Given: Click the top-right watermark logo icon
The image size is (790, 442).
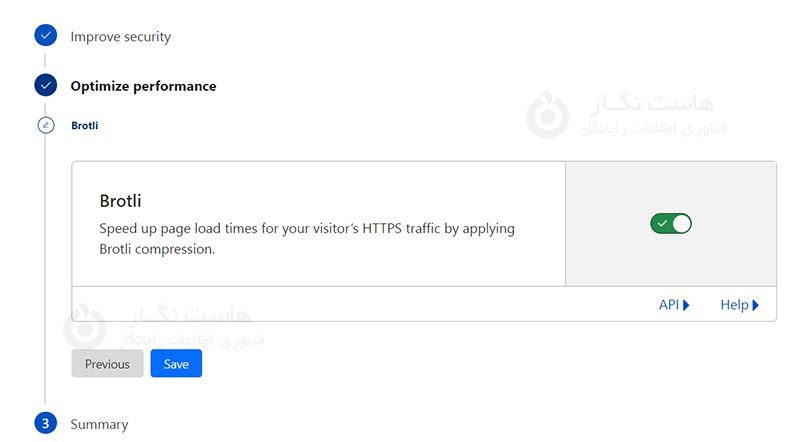Looking at the screenshot, I should pos(547,114).
